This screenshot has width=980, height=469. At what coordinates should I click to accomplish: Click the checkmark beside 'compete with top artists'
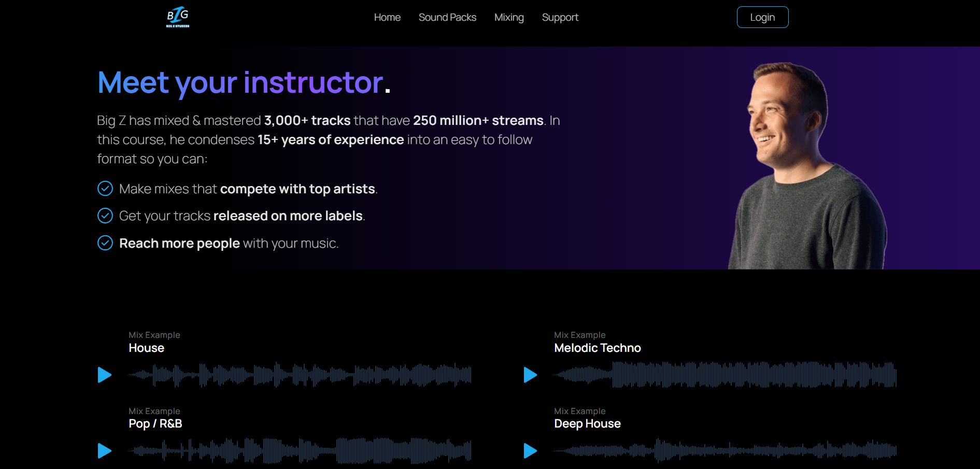tap(105, 189)
